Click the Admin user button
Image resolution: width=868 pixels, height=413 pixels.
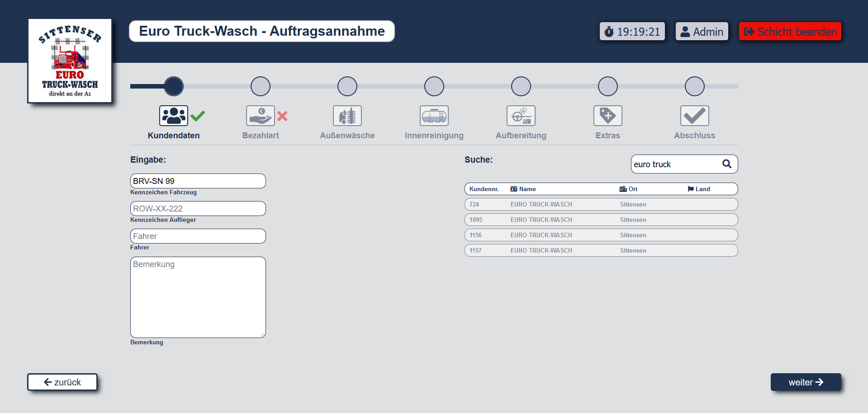(702, 32)
